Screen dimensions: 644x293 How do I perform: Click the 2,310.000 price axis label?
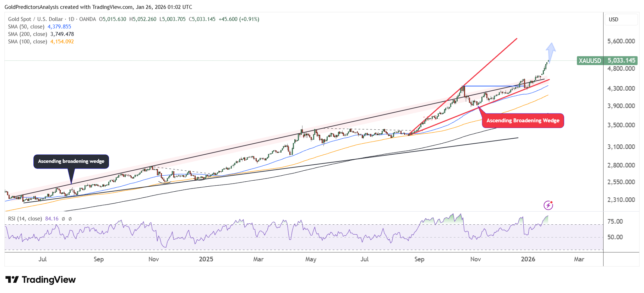point(621,200)
